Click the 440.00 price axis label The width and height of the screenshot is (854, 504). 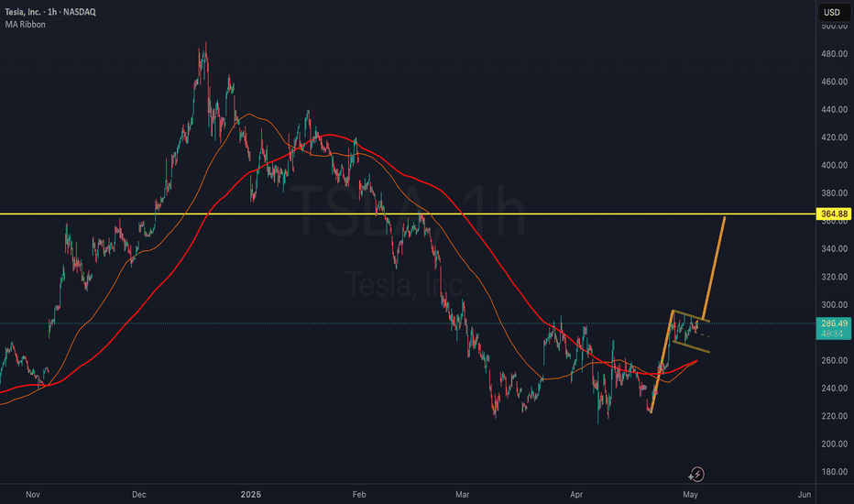tap(834, 110)
